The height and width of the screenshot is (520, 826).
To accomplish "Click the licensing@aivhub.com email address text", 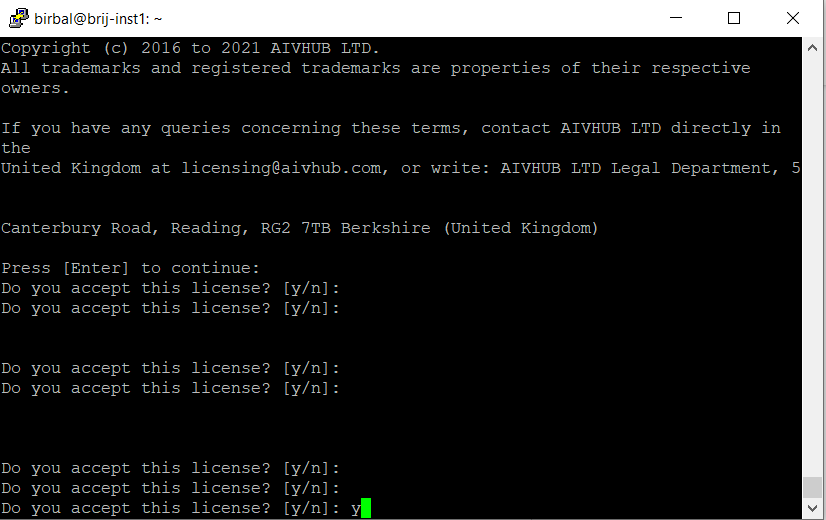I will pyautogui.click(x=281, y=168).
